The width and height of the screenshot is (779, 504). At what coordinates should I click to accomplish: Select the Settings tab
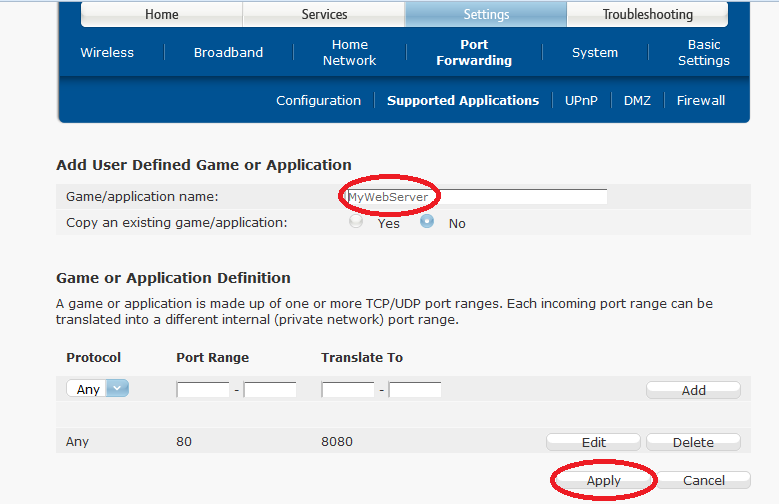click(x=486, y=14)
